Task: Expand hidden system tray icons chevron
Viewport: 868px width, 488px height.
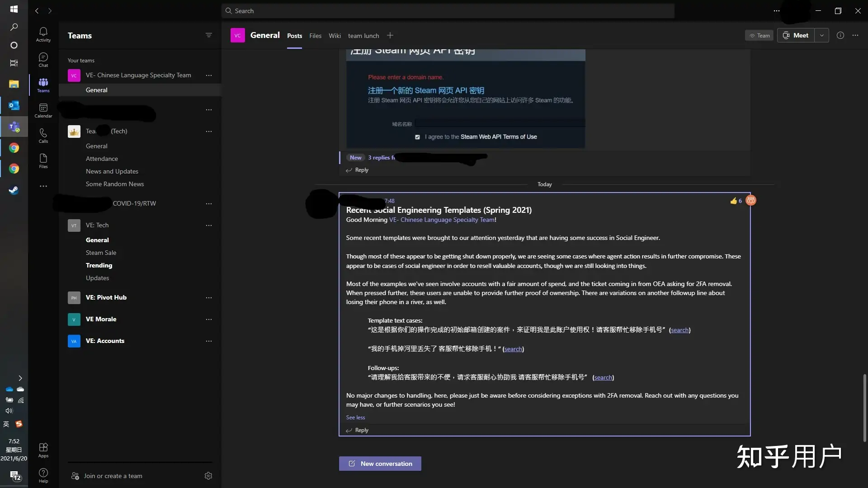Action: click(x=20, y=378)
